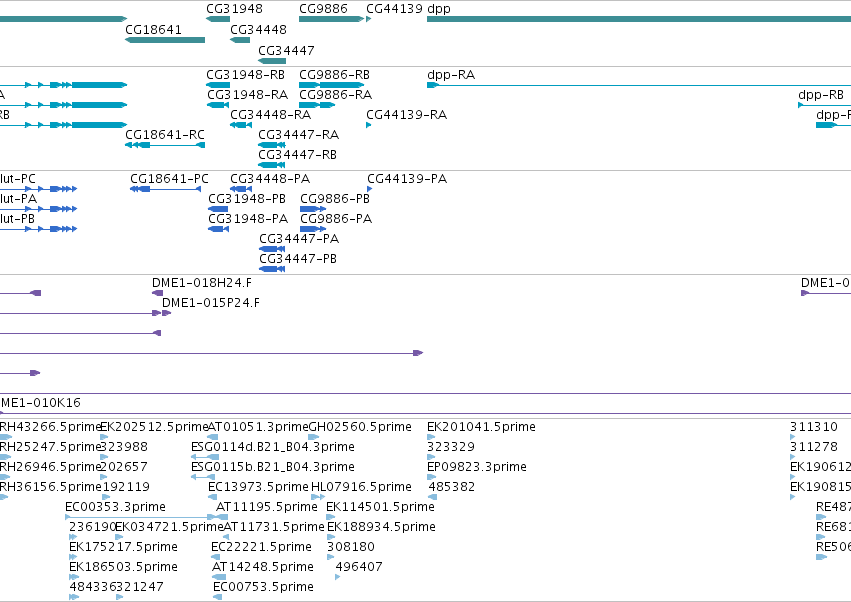This screenshot has height=602, width=851.
Task: Click EST 496407 label
Action: click(x=359, y=568)
